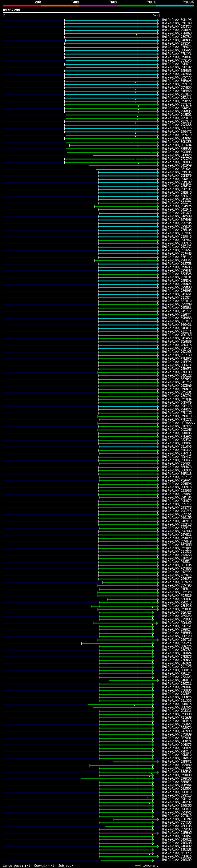Select UniRef100_Q42459 label
197x868 pixels.
(177, 338)
